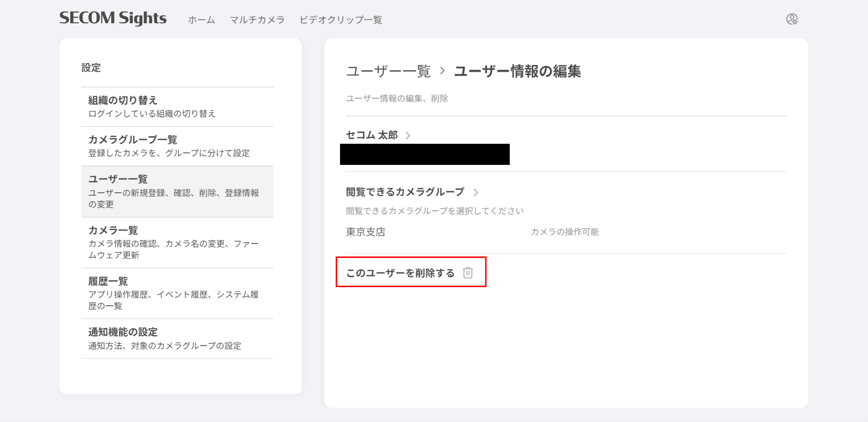Click the セコム 太郎 user name
Viewport: 868px width, 422px height.
(372, 135)
